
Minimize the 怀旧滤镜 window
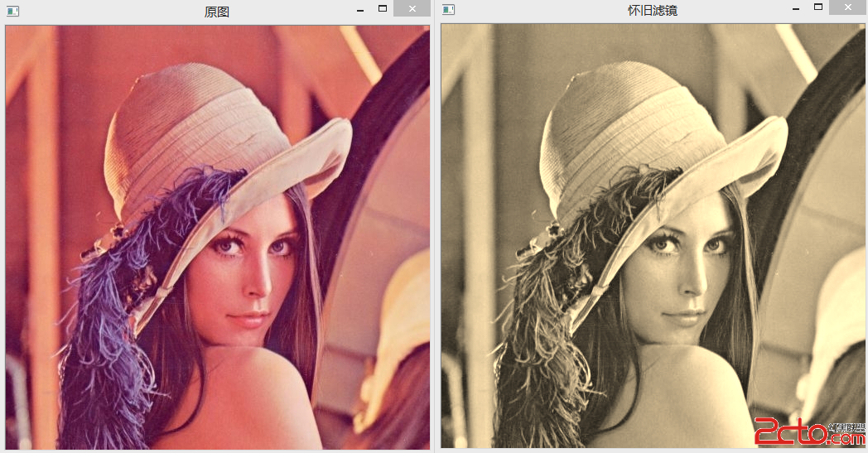(796, 9)
